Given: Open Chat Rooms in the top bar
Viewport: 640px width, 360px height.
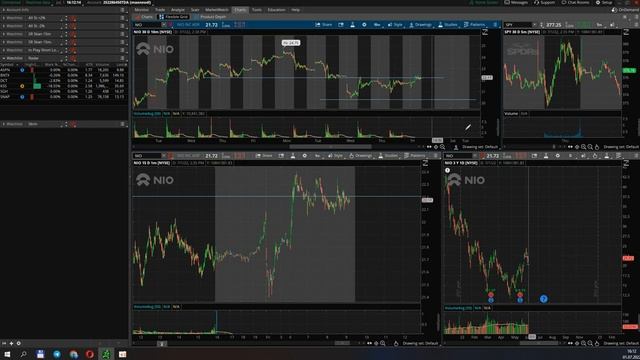Looking at the screenshot, I should 576,2.
